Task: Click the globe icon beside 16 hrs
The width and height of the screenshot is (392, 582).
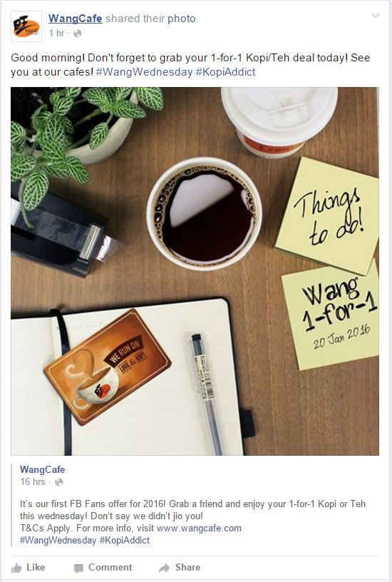Action: 58,482
